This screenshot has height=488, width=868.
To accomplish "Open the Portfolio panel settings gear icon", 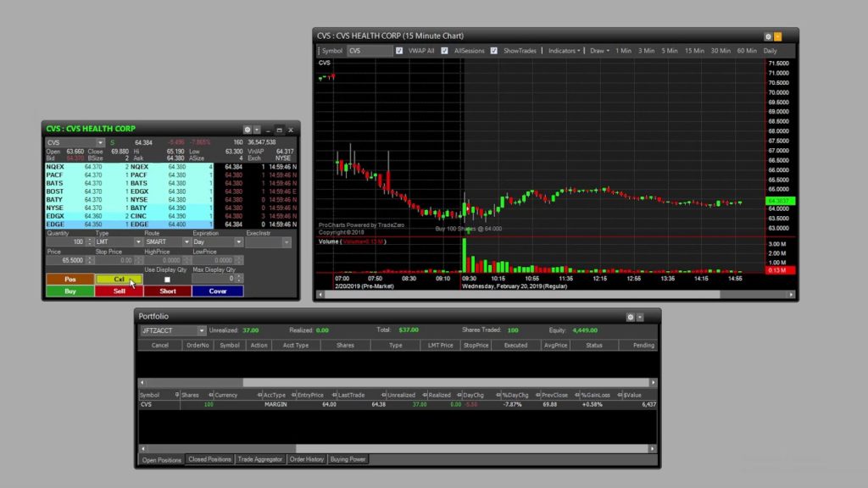I will click(629, 316).
